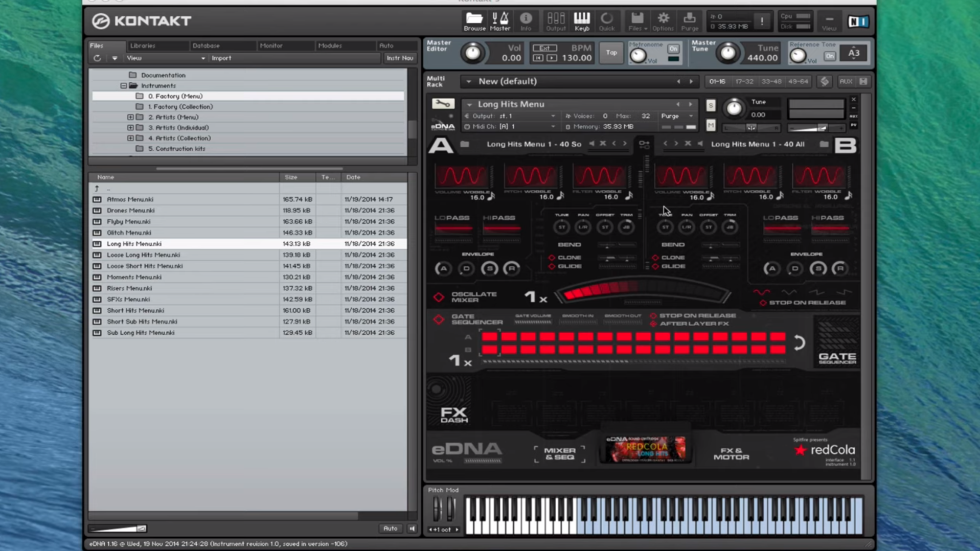Open the Files menu disk icon

(x=637, y=21)
